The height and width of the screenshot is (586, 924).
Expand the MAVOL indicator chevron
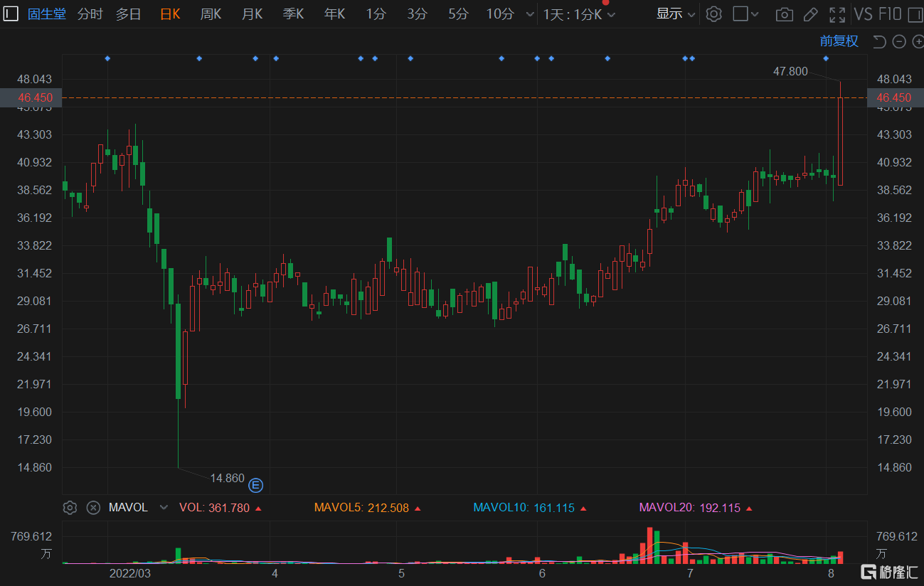point(164,508)
